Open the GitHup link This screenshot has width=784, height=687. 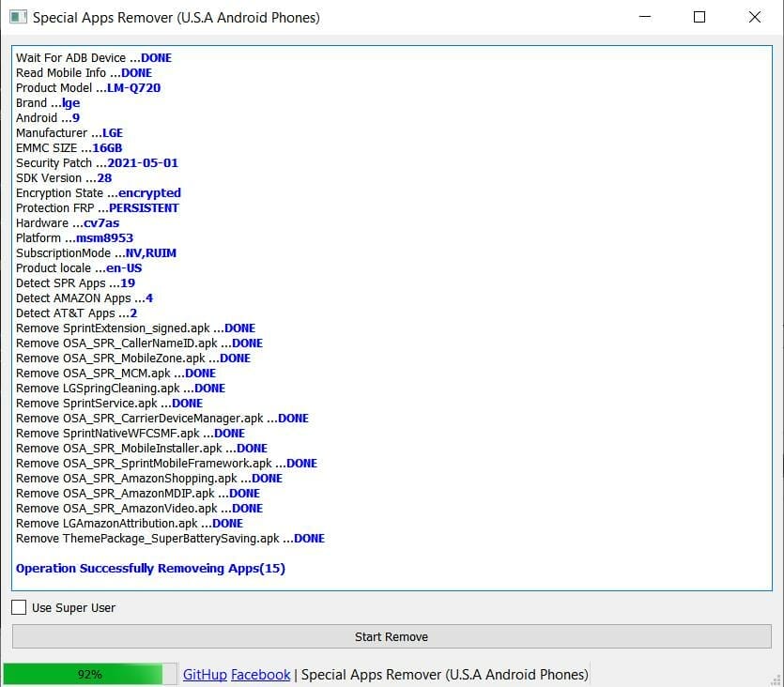[x=204, y=674]
